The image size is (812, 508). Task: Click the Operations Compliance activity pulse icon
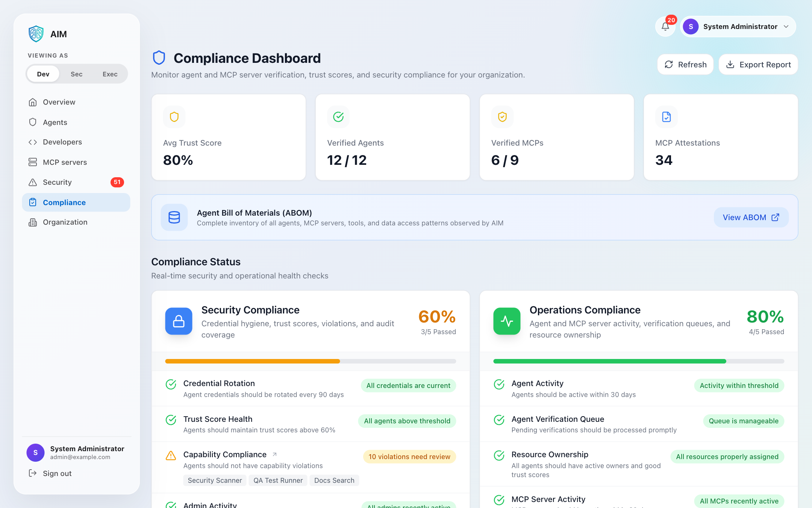(507, 321)
